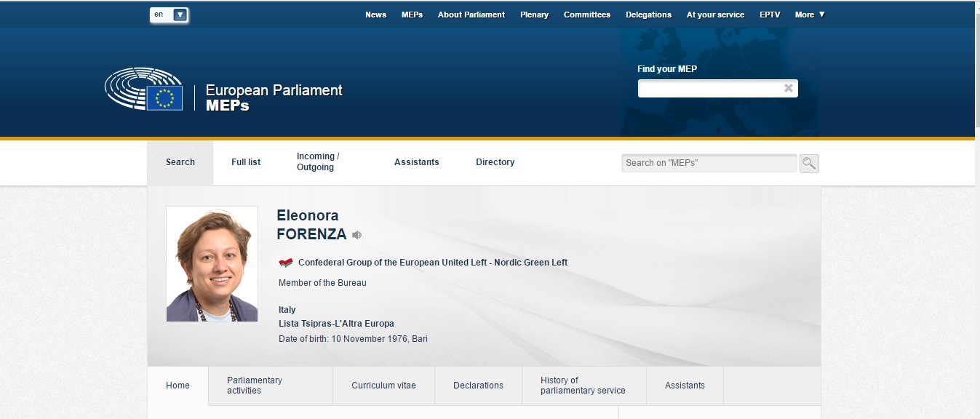Click the Search on "MEPs" input field
The image size is (980, 419).
coord(709,163)
